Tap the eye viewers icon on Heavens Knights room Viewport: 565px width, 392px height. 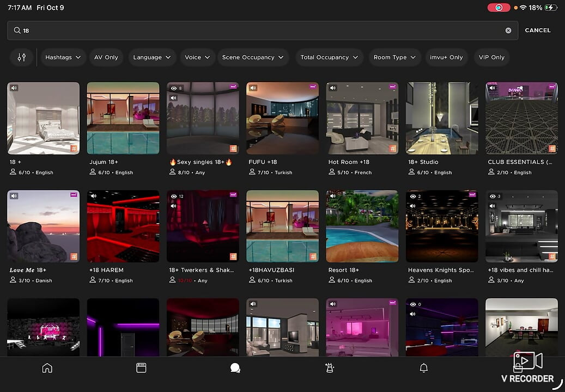[413, 196]
